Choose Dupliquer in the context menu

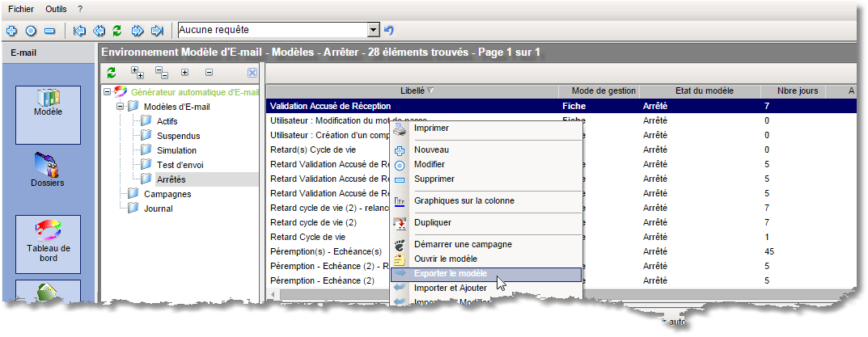[487, 222]
